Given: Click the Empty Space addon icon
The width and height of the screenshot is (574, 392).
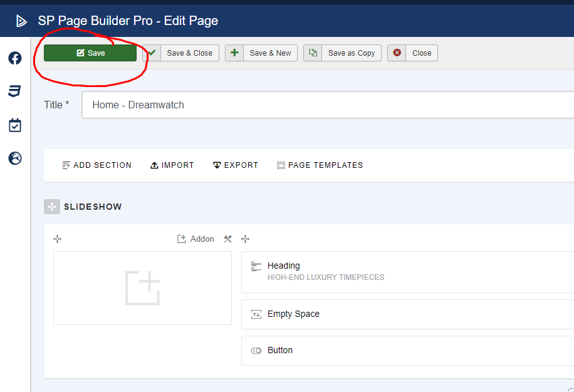Looking at the screenshot, I should coord(256,314).
